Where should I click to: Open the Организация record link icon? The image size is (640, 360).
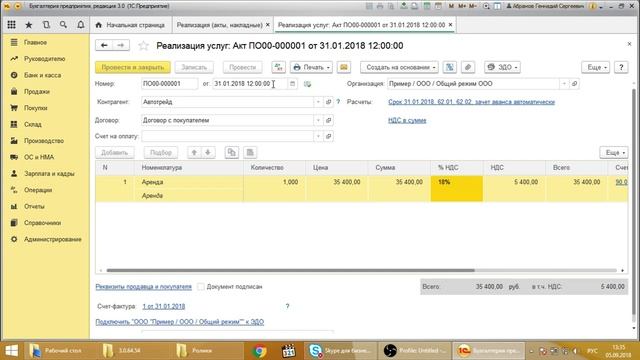pos(574,84)
